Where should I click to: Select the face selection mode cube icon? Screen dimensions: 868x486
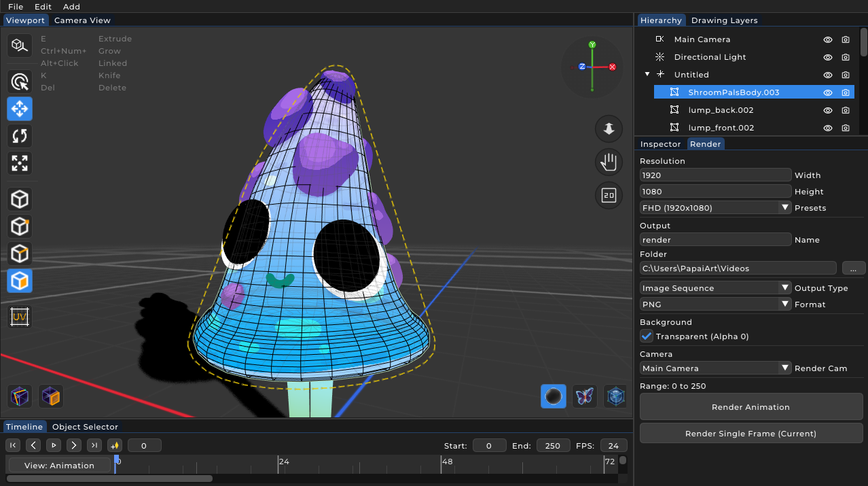(19, 281)
